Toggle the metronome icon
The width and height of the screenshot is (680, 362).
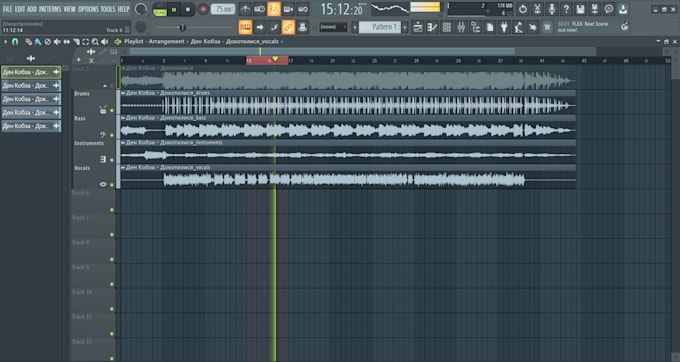click(x=245, y=9)
